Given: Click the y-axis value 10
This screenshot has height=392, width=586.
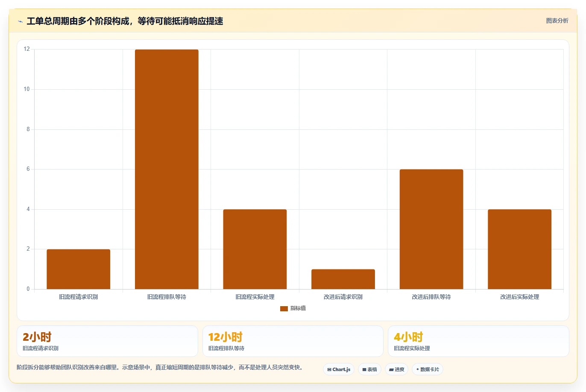Looking at the screenshot, I should pos(27,89).
